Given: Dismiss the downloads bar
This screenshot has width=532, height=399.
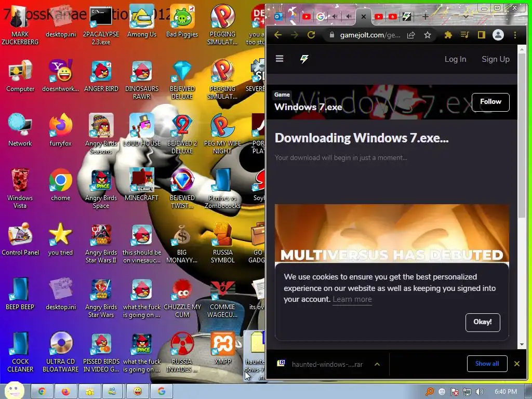Looking at the screenshot, I should [517, 364].
